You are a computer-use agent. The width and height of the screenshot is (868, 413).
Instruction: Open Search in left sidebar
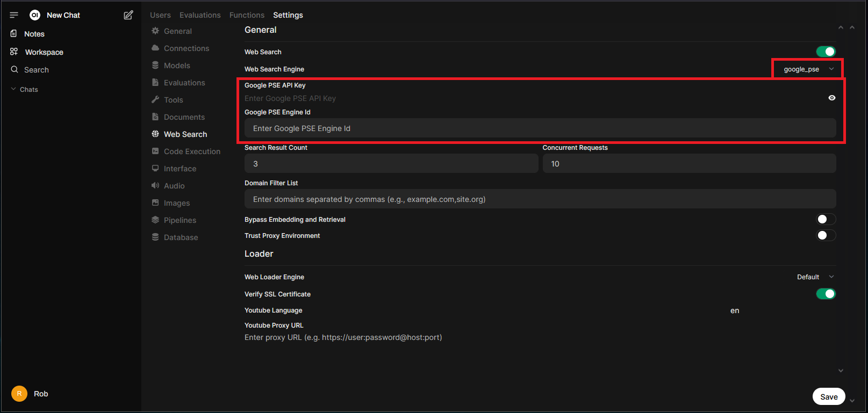tap(37, 70)
